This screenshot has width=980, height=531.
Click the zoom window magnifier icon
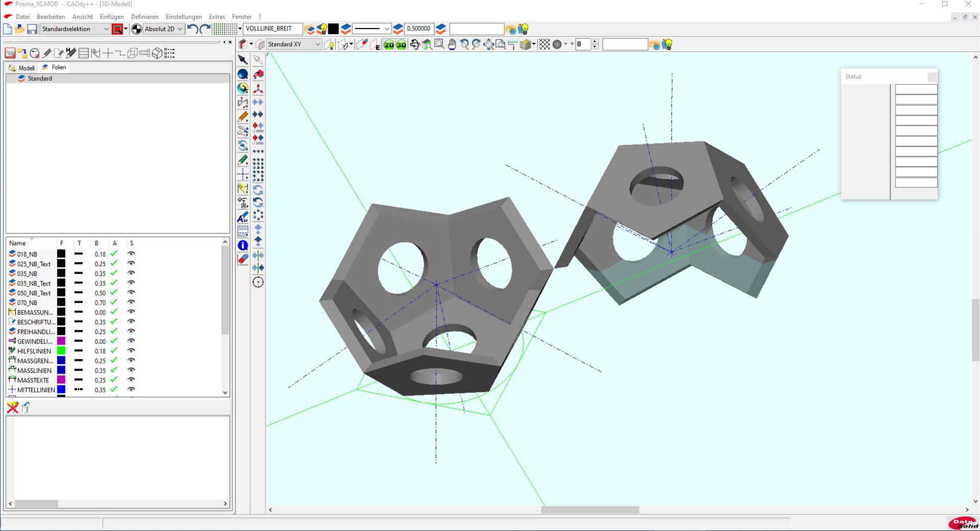coord(439,45)
